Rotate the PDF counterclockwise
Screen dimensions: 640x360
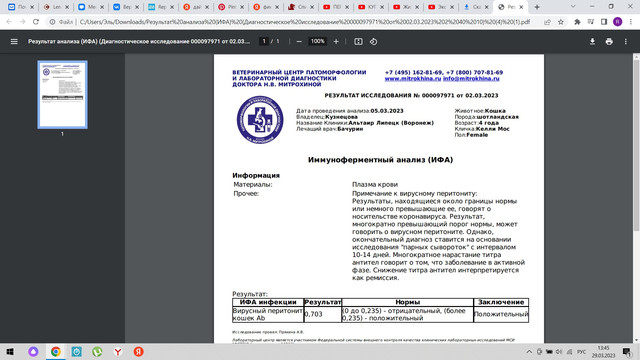tap(373, 42)
